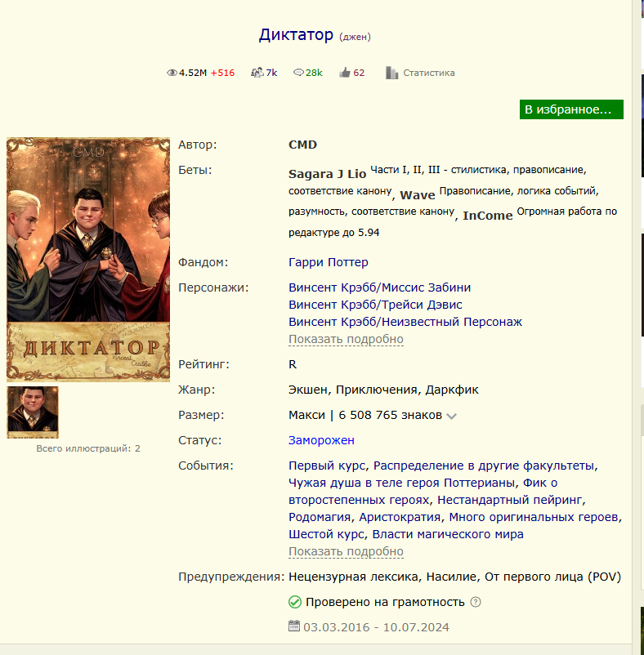This screenshot has height=655, width=644.
Task: Click the 62 recommendations count
Action: (x=359, y=73)
